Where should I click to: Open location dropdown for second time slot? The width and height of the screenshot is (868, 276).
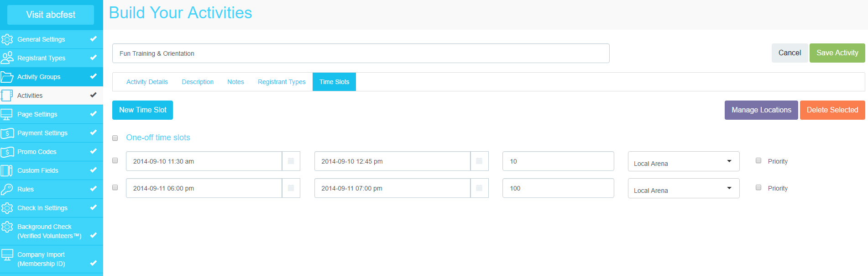pyautogui.click(x=683, y=189)
